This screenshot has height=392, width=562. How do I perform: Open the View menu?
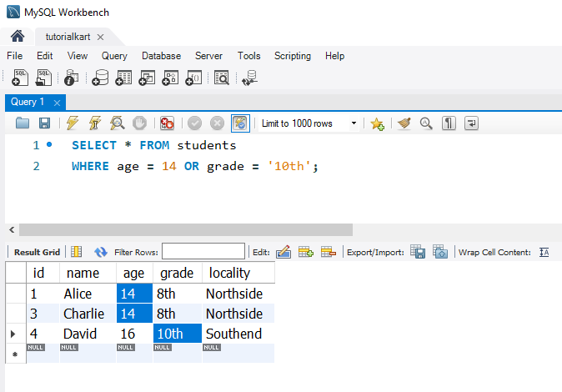[78, 56]
